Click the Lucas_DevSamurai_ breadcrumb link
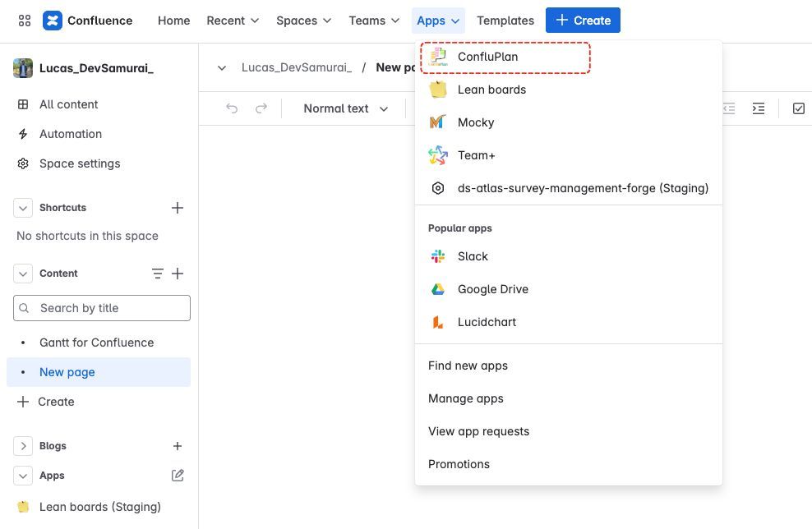 point(297,68)
